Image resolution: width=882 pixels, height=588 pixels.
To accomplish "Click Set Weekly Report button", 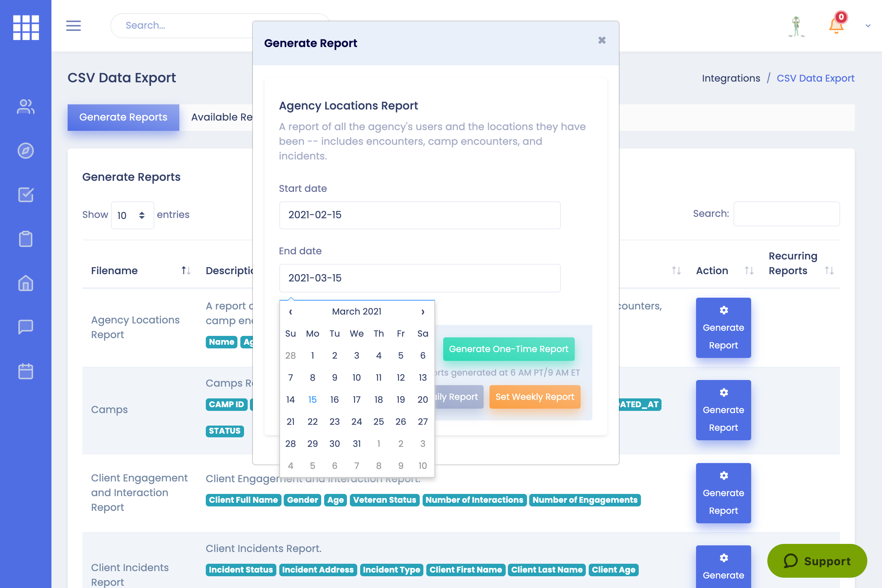I will 534,397.
